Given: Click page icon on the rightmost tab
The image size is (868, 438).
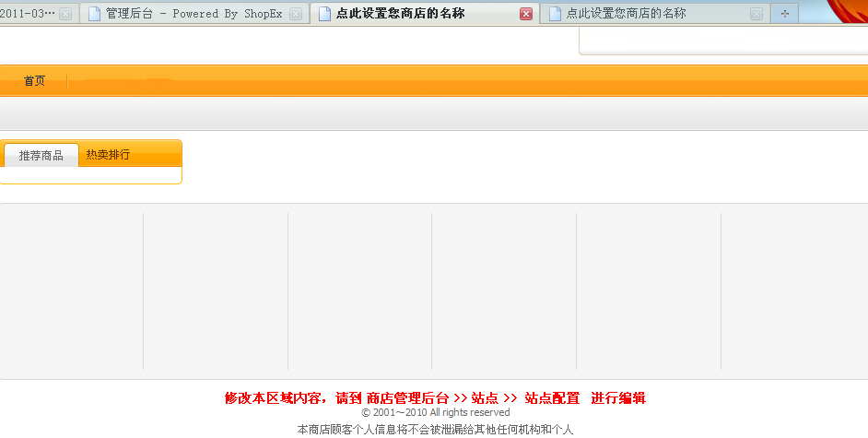Looking at the screenshot, I should 554,14.
